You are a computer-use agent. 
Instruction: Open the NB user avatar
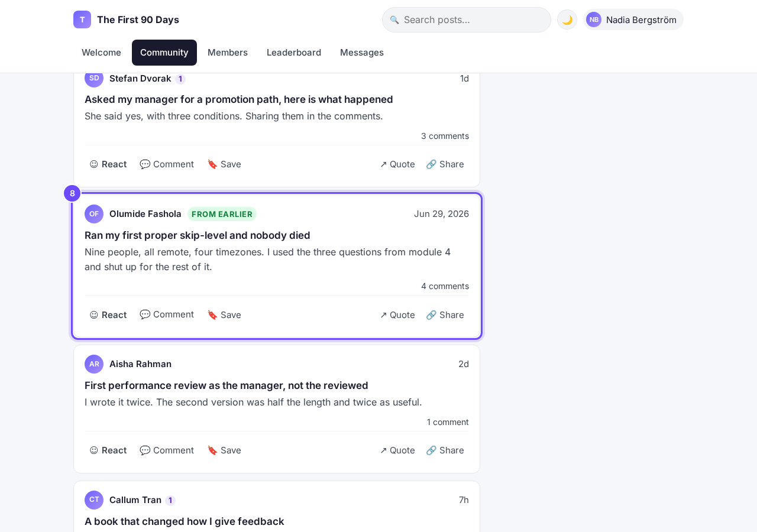pos(594,20)
